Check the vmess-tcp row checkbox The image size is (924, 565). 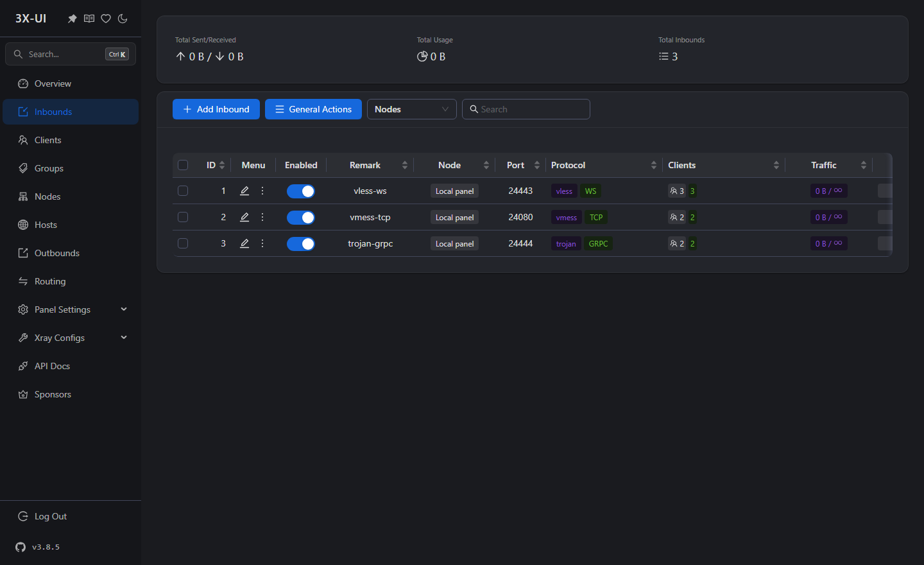point(183,217)
